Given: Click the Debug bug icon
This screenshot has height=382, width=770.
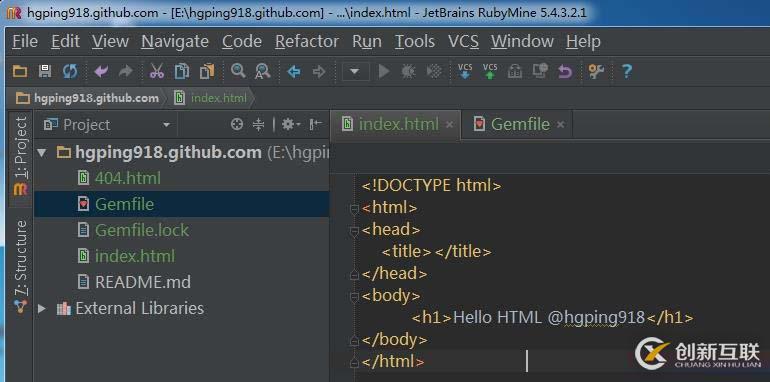Looking at the screenshot, I should coord(408,72).
